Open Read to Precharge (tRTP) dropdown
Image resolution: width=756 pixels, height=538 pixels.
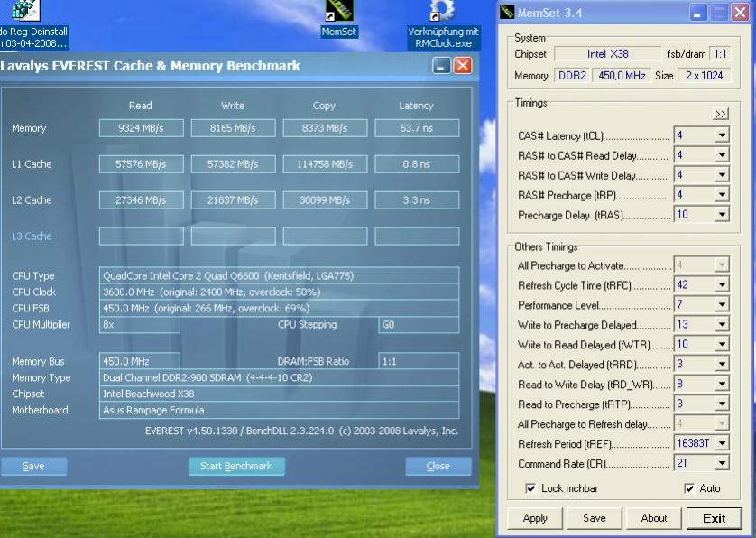click(x=722, y=403)
